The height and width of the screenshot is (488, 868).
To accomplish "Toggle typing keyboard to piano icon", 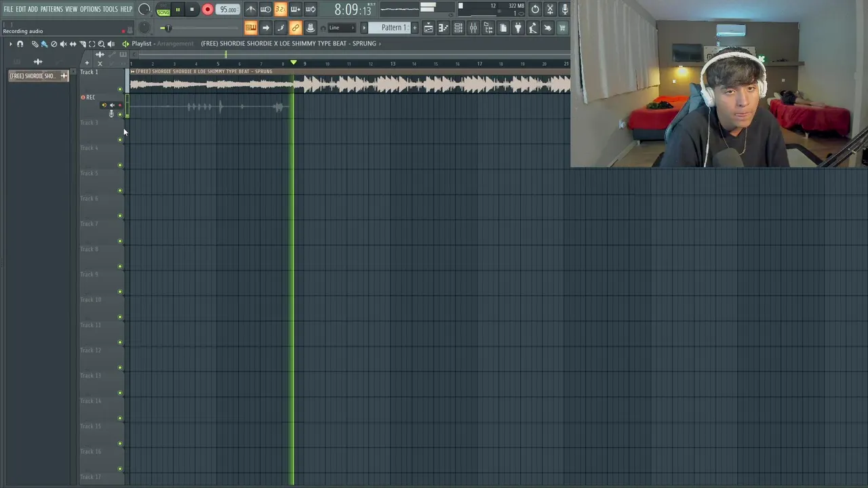I will pyautogui.click(x=251, y=28).
